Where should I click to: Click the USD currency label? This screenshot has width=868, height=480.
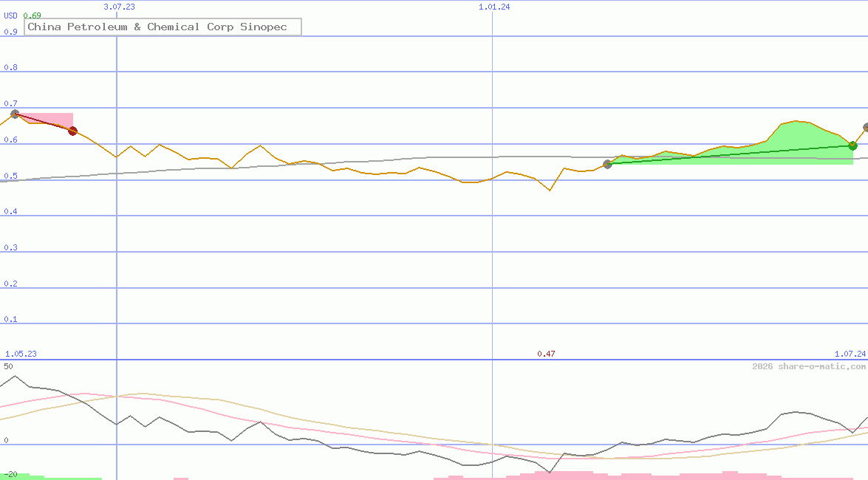(x=10, y=16)
